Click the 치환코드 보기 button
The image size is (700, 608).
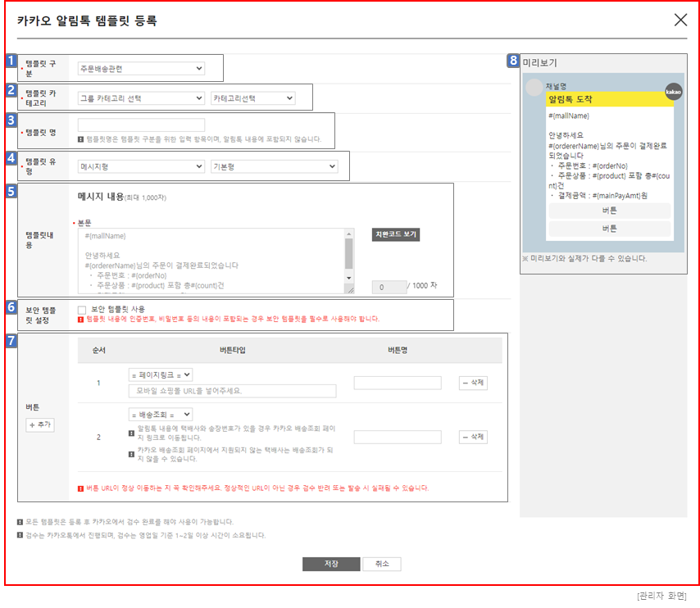(x=396, y=234)
